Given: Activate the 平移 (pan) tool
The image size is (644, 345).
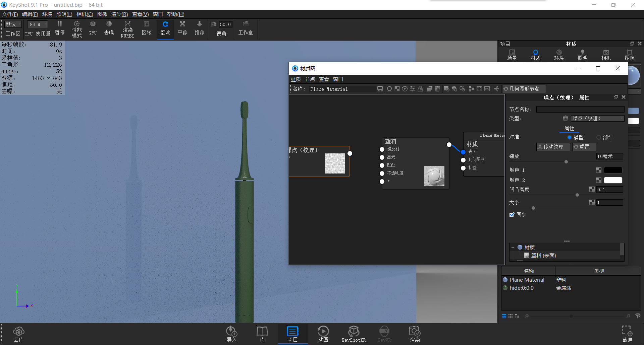Looking at the screenshot, I should [182, 28].
